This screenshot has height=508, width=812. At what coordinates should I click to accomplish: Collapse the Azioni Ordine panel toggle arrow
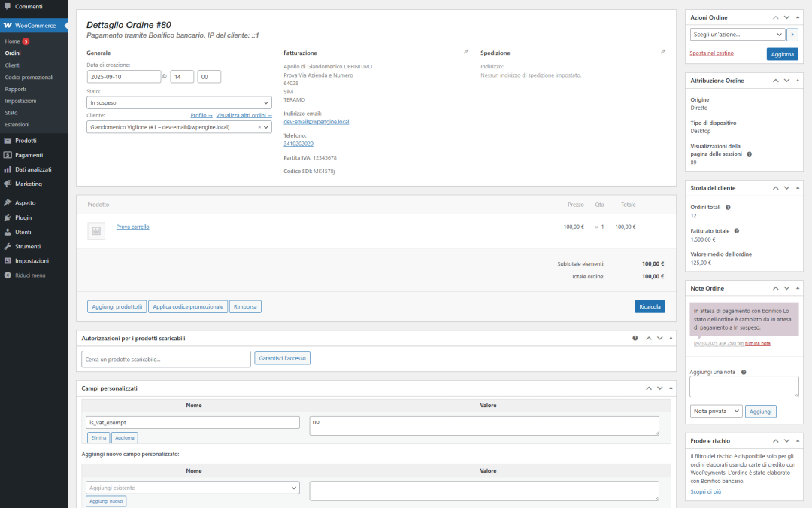tap(798, 17)
